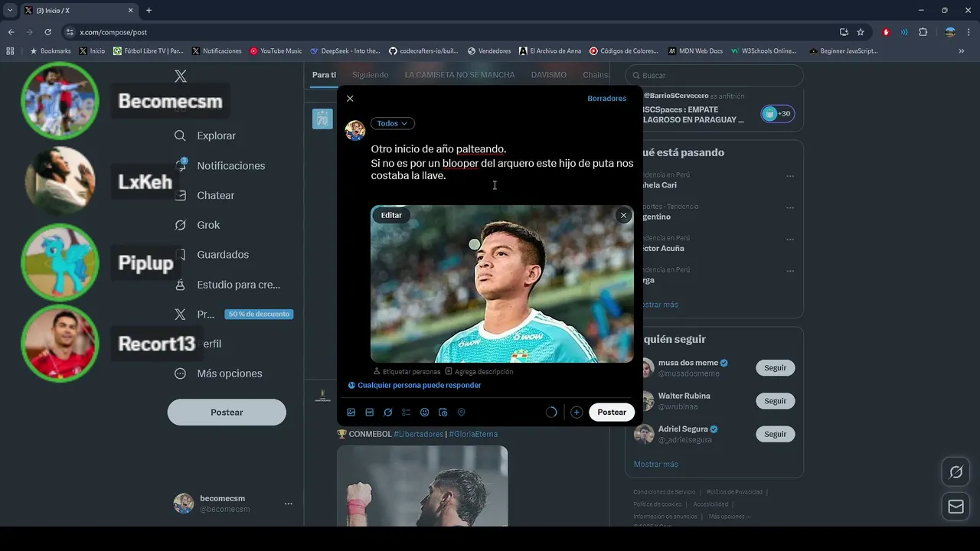The width and height of the screenshot is (980, 551).
Task: Click in the post text area
Action: (502, 163)
